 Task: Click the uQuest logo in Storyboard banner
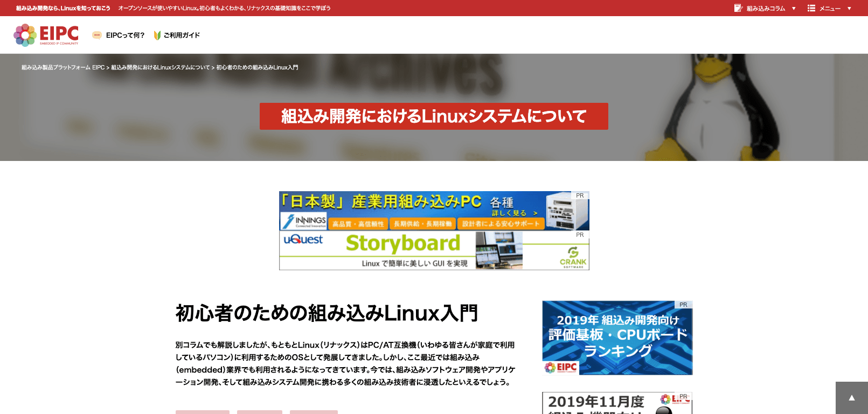coord(303,240)
